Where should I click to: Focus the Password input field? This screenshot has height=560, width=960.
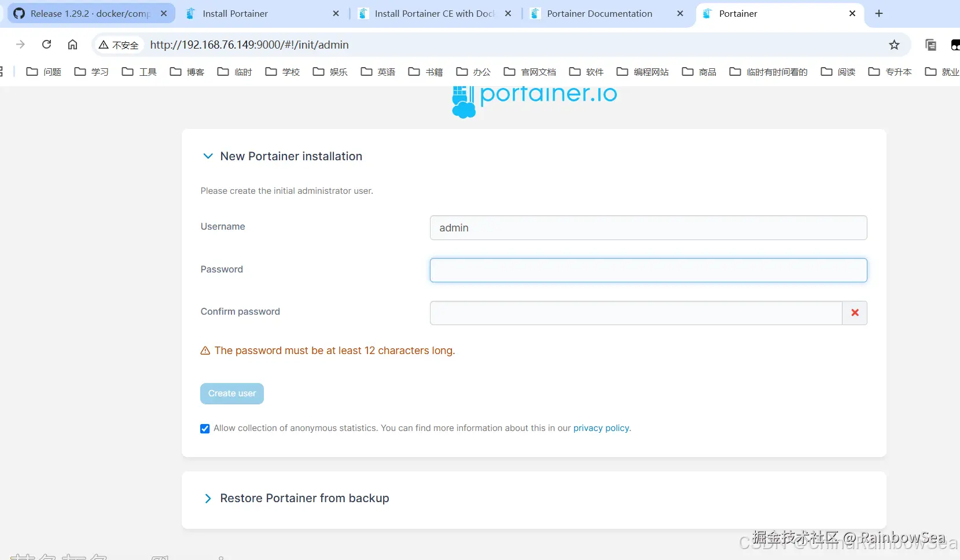coord(648,270)
